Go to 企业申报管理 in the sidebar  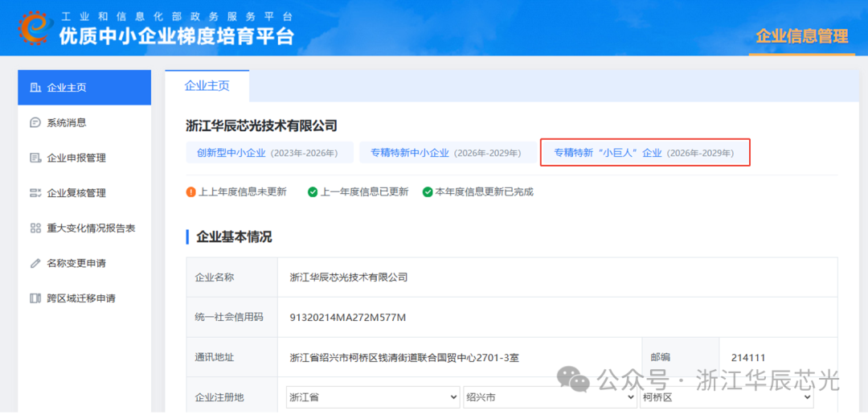pyautogui.click(x=84, y=158)
